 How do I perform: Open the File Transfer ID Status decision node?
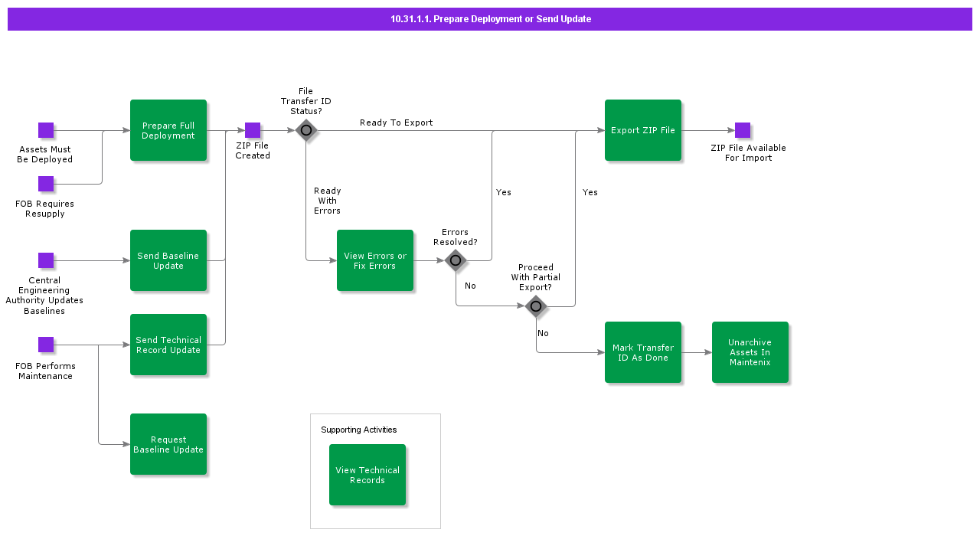(x=305, y=131)
